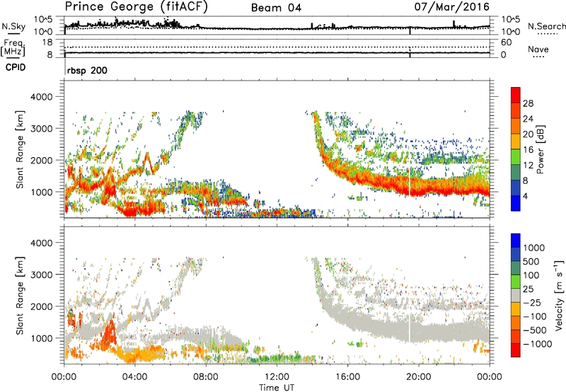Click the 'Nave' legend label
This screenshot has height=392, width=566.
(x=538, y=49)
